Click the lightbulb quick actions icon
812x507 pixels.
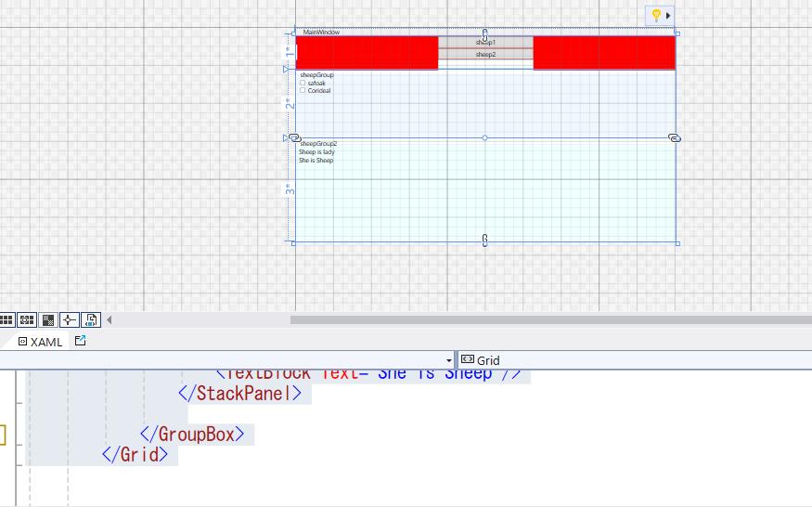pyautogui.click(x=656, y=15)
